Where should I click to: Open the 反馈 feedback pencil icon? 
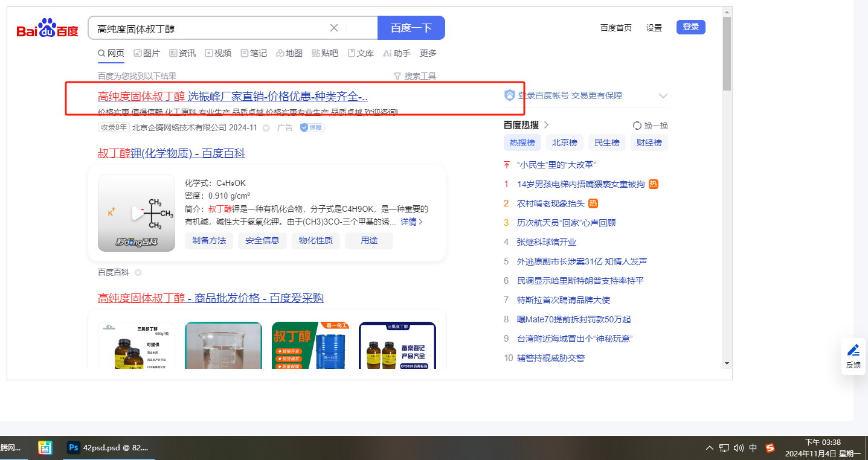(x=853, y=350)
